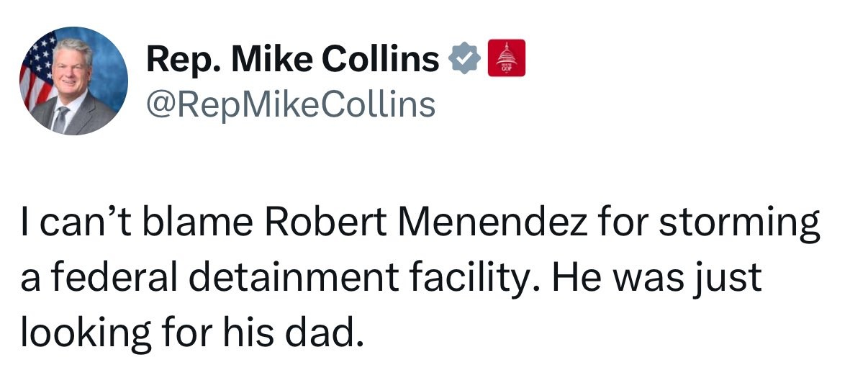This screenshot has width=868, height=388.
Task: Click the tweet's first line of text
Action: pos(420,225)
